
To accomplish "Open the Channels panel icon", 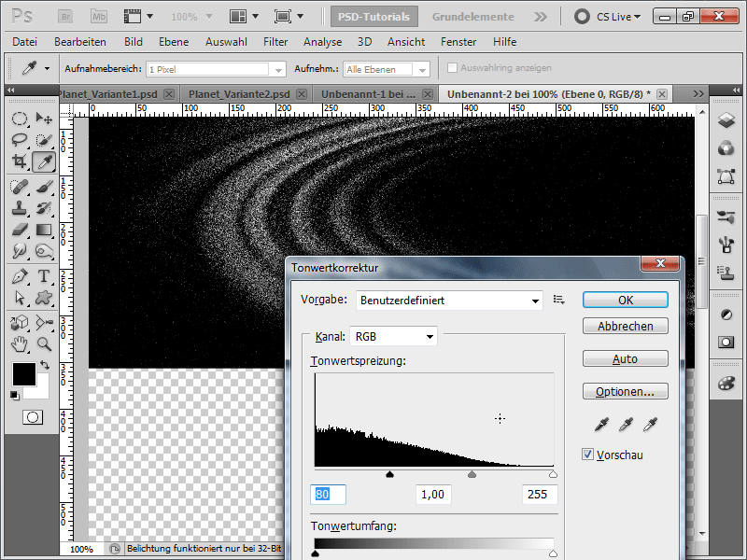I will (x=726, y=148).
